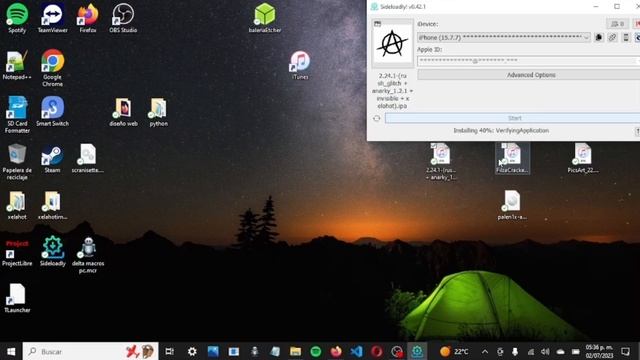The height and width of the screenshot is (360, 640).
Task: Open Settings gear on the taskbar
Action: point(192,351)
